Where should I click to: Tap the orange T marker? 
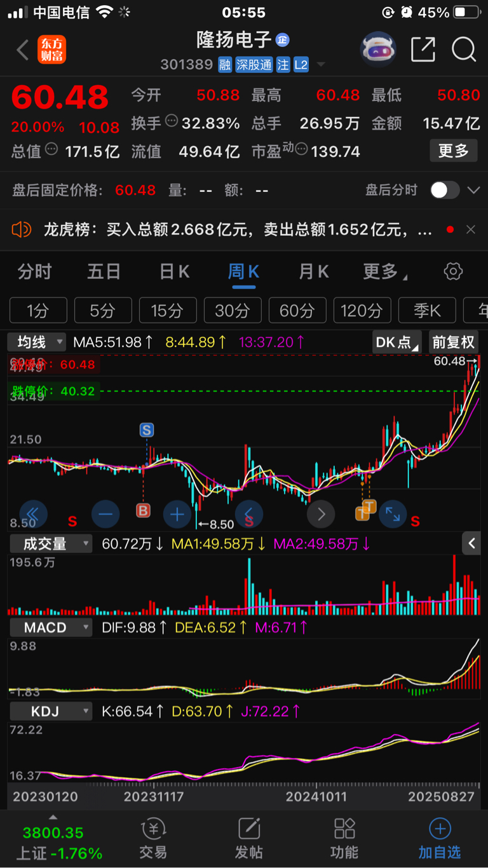click(x=370, y=506)
